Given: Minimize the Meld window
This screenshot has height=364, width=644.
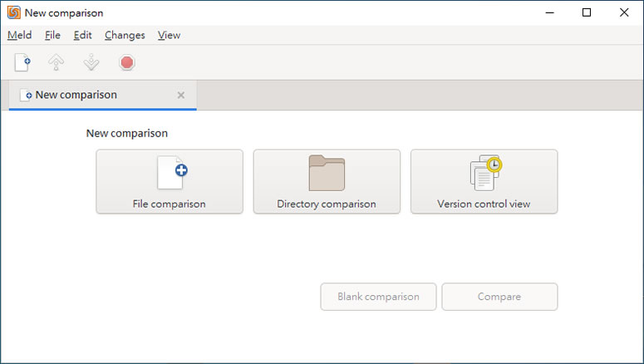Looking at the screenshot, I should point(549,12).
